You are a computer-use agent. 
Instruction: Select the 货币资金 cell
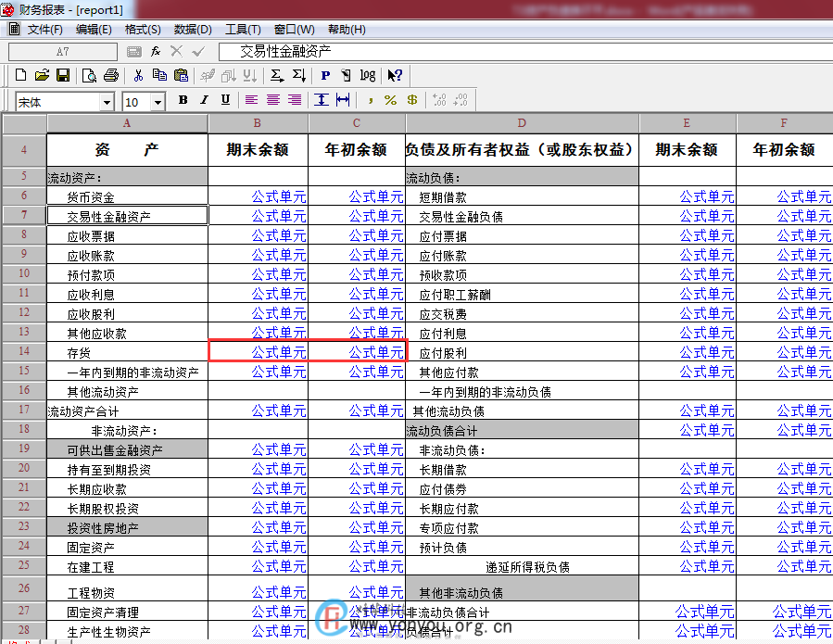(127, 196)
